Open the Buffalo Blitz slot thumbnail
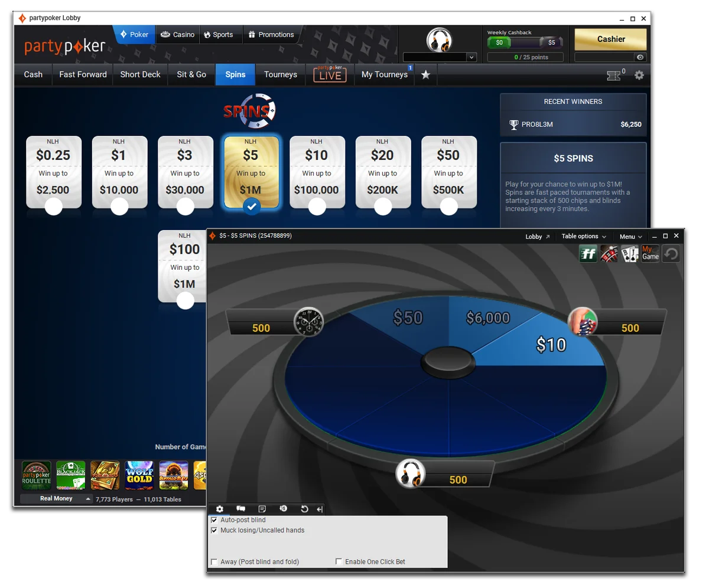 click(x=174, y=476)
